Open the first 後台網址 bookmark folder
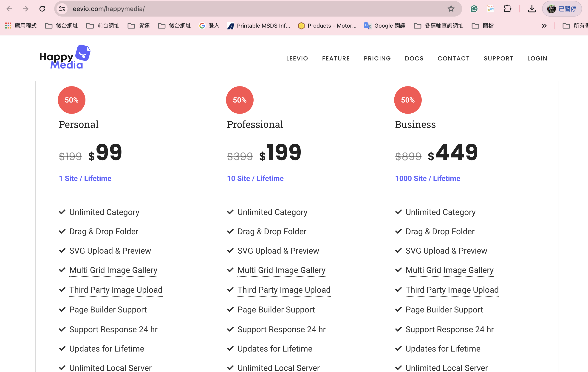The image size is (588, 372). 62,26
